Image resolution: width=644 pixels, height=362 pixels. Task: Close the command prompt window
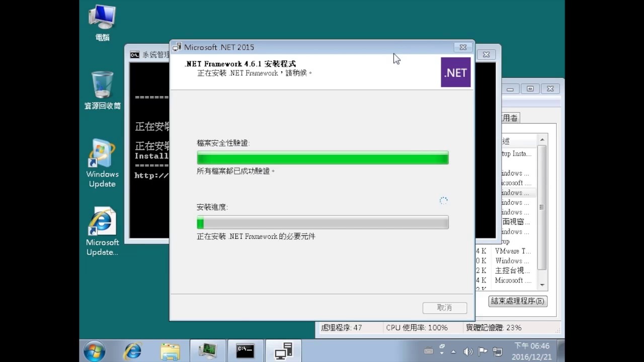coord(486,54)
